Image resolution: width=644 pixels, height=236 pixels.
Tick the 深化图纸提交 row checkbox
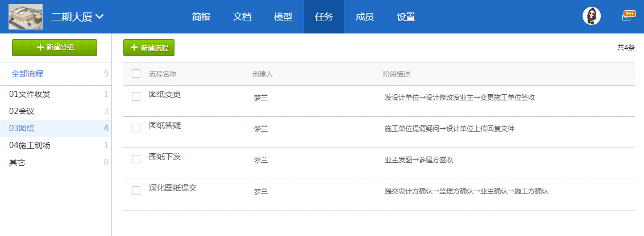pos(136,191)
